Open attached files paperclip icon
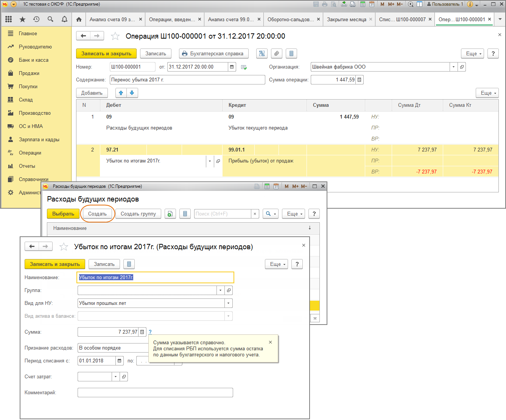Viewport: 506px width, 420px height. coord(277,54)
